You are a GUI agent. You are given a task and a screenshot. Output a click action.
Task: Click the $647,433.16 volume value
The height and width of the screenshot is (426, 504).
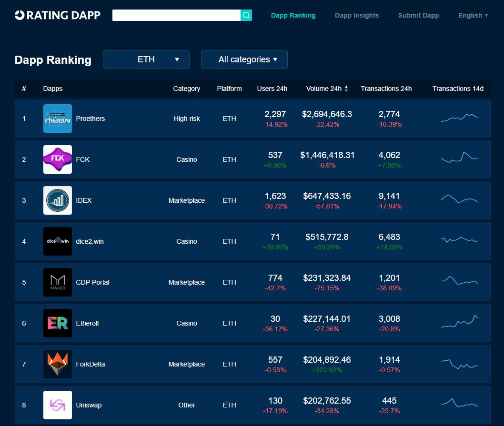point(327,196)
